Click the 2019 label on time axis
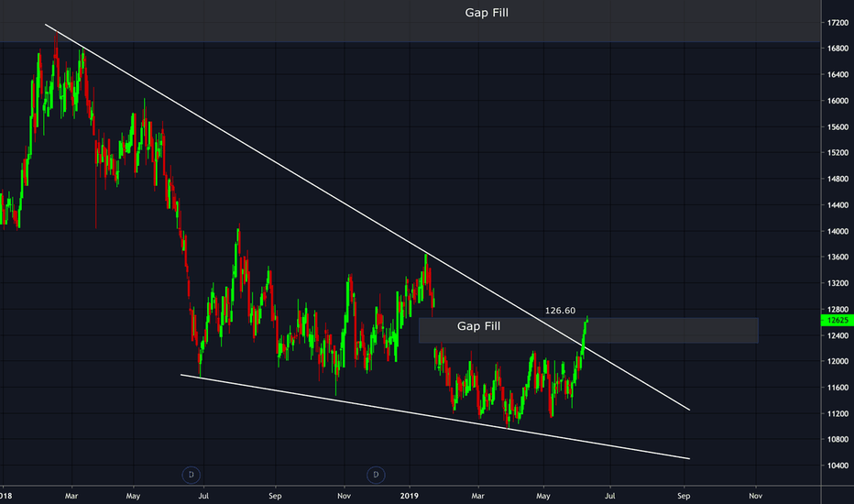This screenshot has width=854, height=504. point(409,496)
